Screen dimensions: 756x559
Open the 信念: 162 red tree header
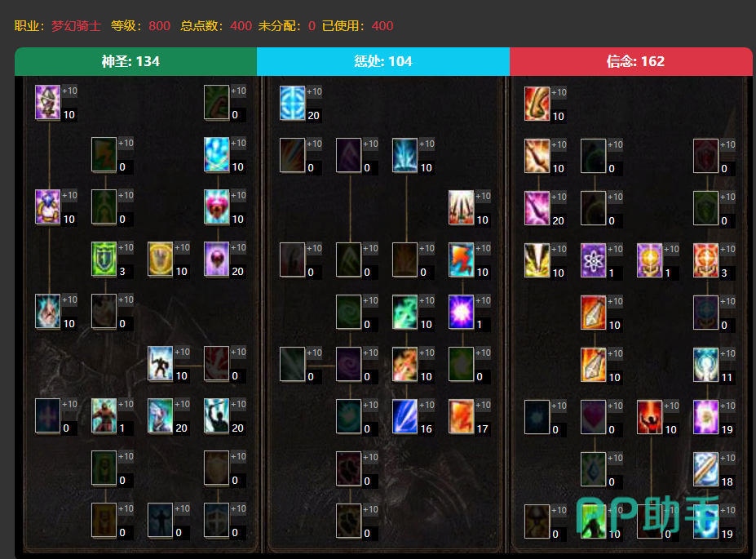coord(631,61)
